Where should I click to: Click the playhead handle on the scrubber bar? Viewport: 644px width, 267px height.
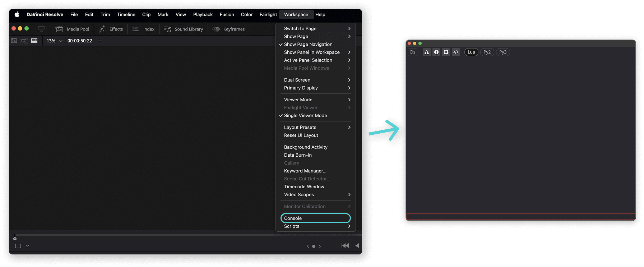pyautogui.click(x=15, y=237)
